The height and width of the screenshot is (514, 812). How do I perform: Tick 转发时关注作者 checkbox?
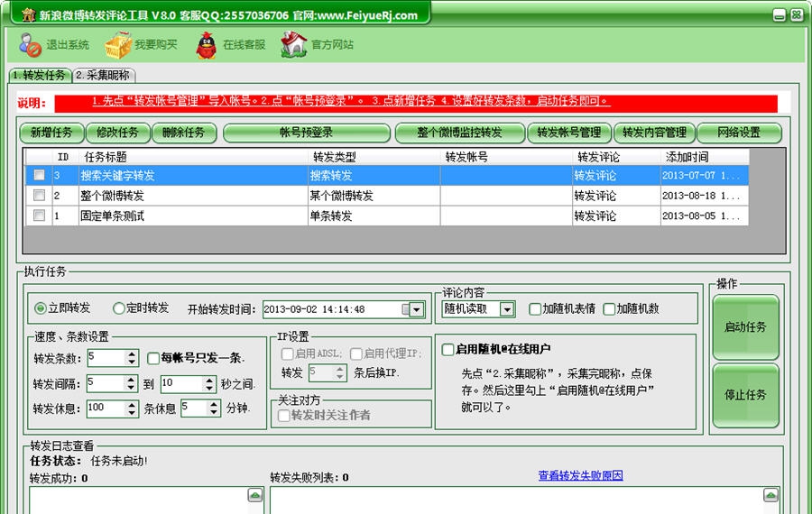(284, 416)
